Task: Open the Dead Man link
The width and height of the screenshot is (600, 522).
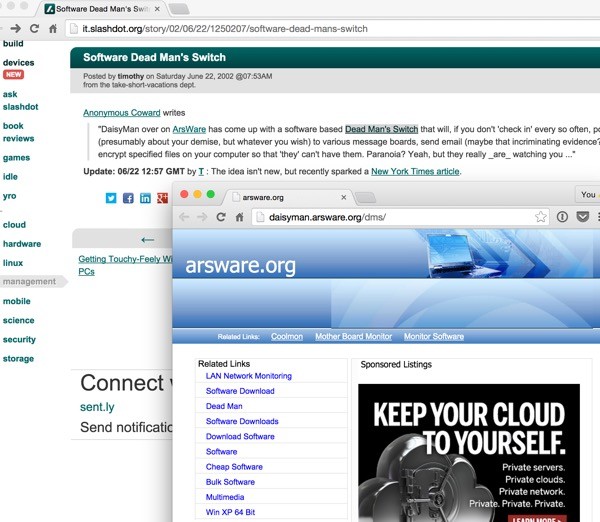Action: coord(224,406)
